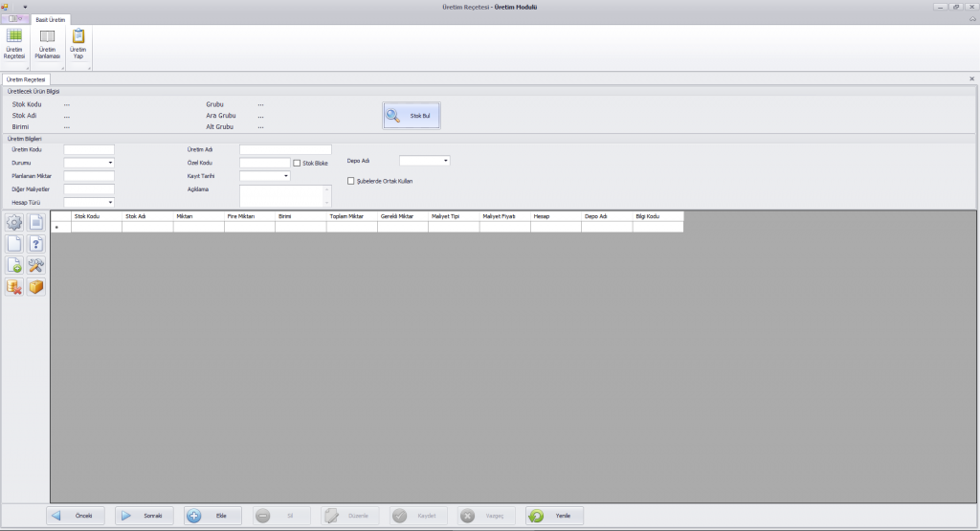Viewport: 980px width, 531px height.
Task: Click the Gerekli Miktar column header
Action: click(403, 216)
